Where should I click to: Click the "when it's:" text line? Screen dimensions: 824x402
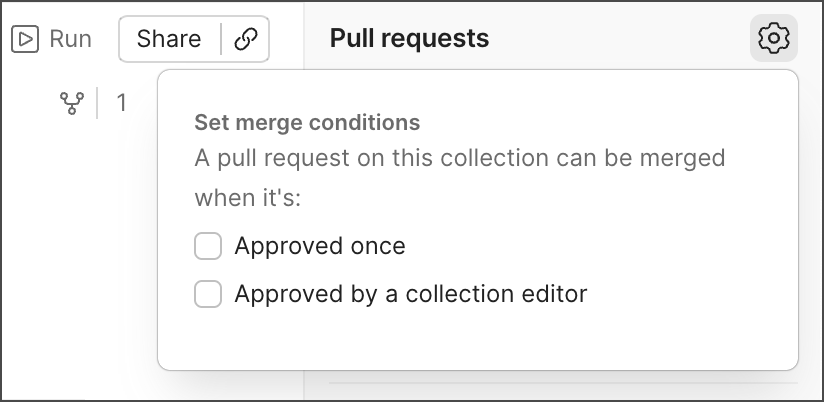click(248, 198)
